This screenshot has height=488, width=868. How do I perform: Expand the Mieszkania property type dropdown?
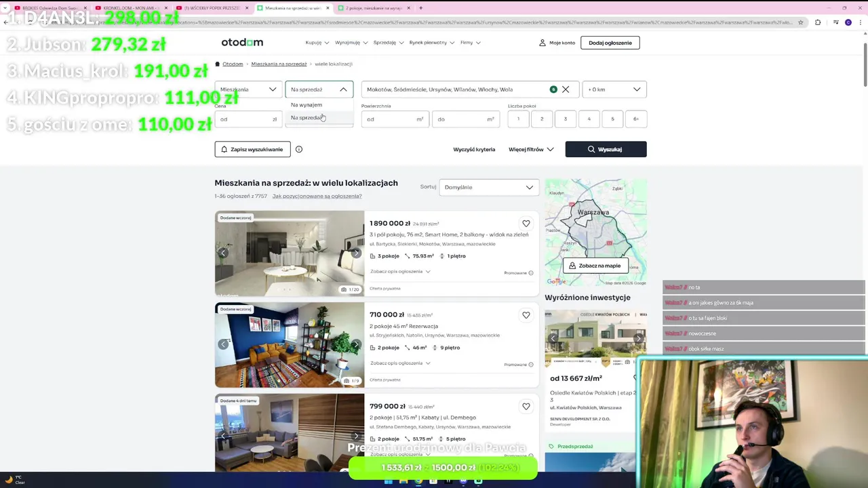point(248,89)
